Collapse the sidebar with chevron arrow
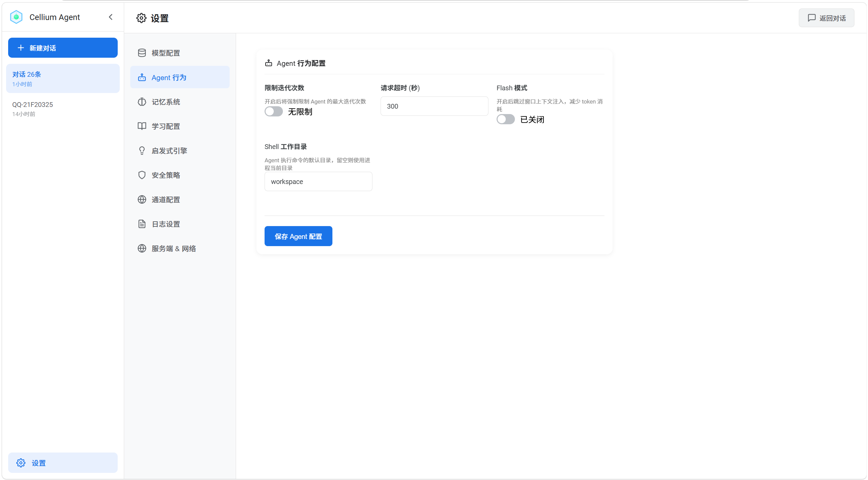 pyautogui.click(x=111, y=17)
